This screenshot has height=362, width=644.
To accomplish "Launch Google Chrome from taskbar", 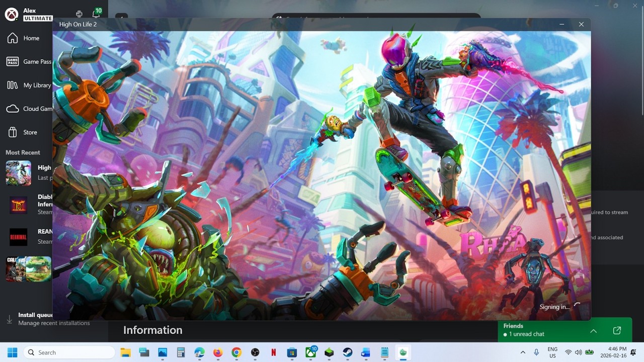I will click(236, 352).
